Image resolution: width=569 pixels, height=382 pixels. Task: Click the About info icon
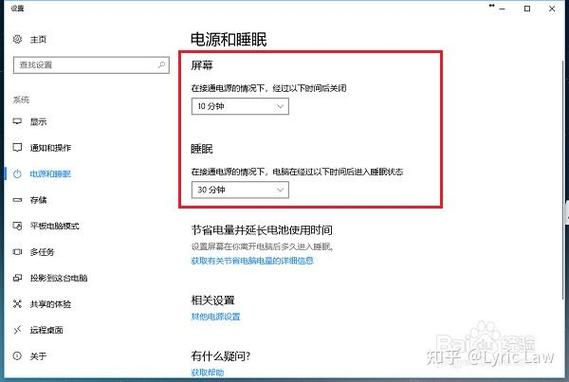point(17,356)
